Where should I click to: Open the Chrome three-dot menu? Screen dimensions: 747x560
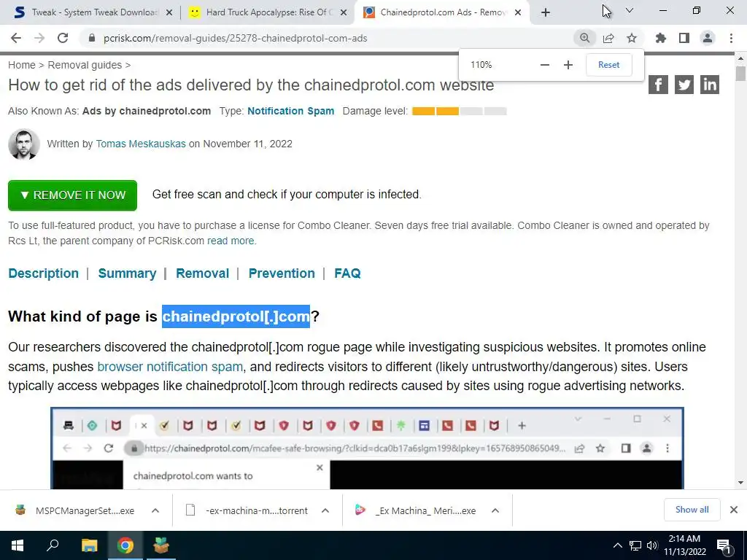click(x=731, y=38)
